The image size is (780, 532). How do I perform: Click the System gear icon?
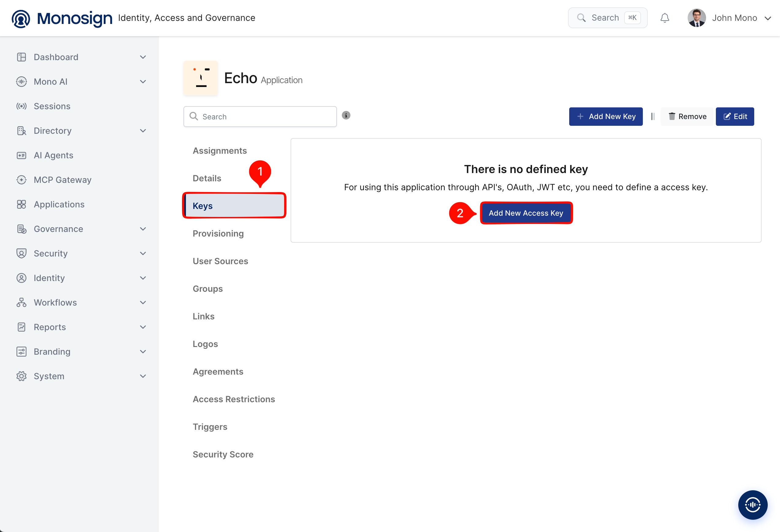tap(21, 376)
